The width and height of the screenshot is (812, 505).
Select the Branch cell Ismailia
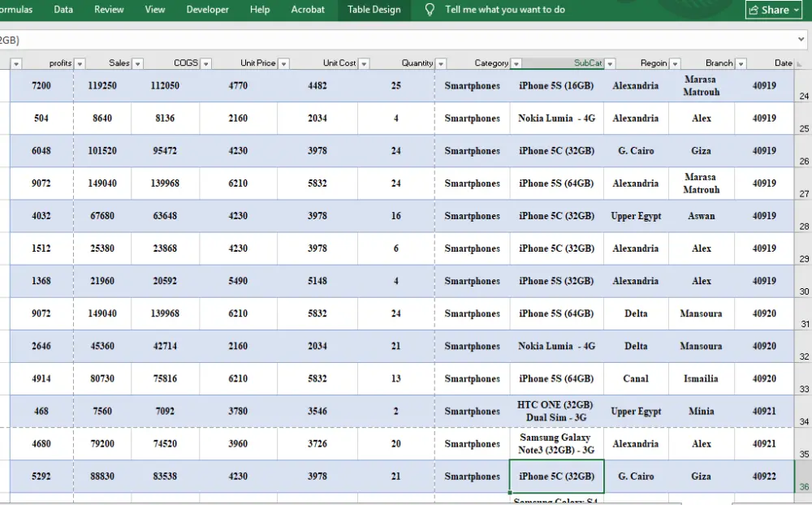point(702,378)
